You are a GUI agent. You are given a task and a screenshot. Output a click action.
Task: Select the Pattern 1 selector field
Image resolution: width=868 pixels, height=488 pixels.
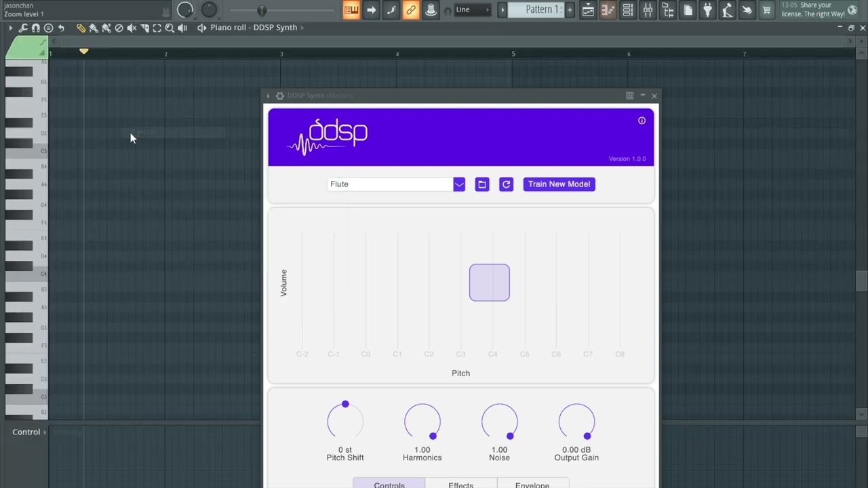[535, 9]
